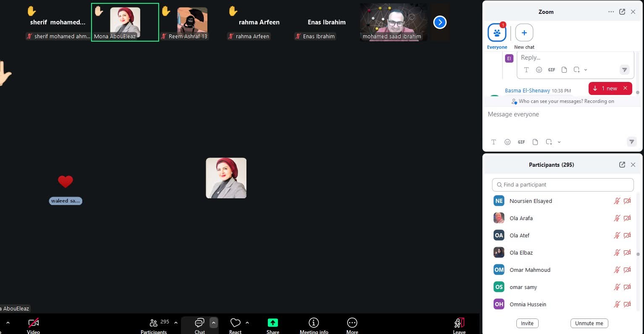Image resolution: width=644 pixels, height=334 pixels.
Task: Click the Leave meeting icon
Action: [x=459, y=323]
